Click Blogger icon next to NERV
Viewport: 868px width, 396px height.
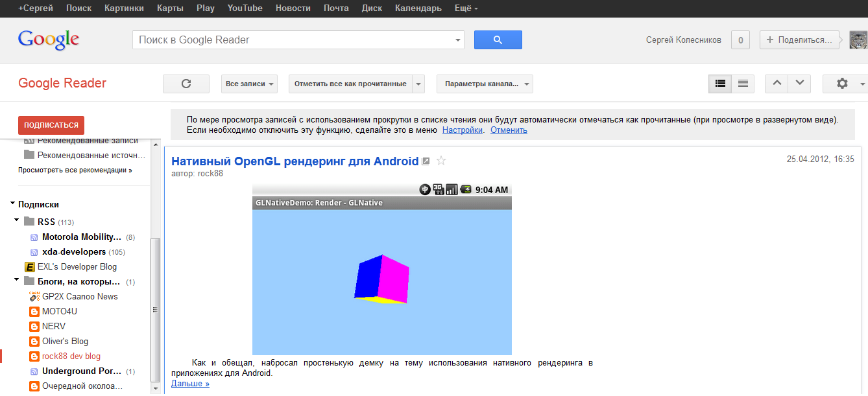coord(34,326)
